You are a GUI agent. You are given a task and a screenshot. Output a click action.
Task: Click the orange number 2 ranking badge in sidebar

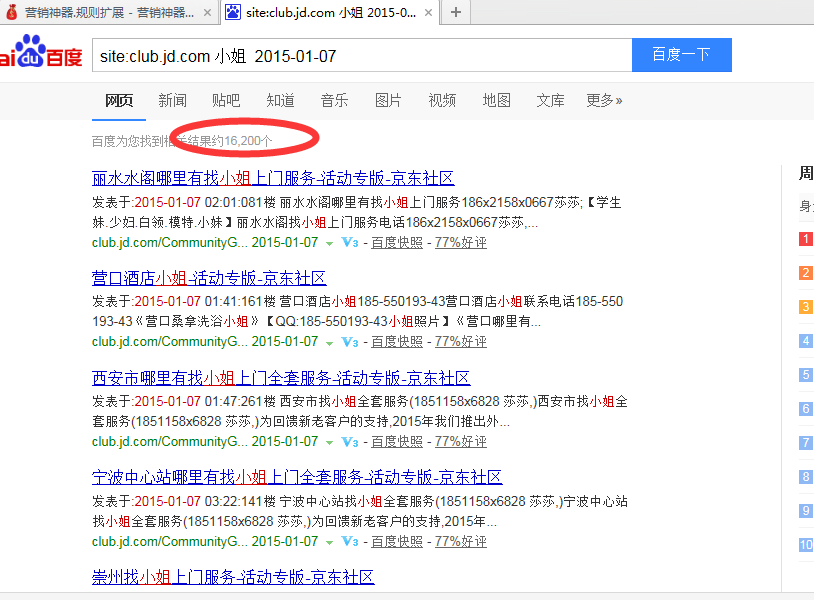805,272
